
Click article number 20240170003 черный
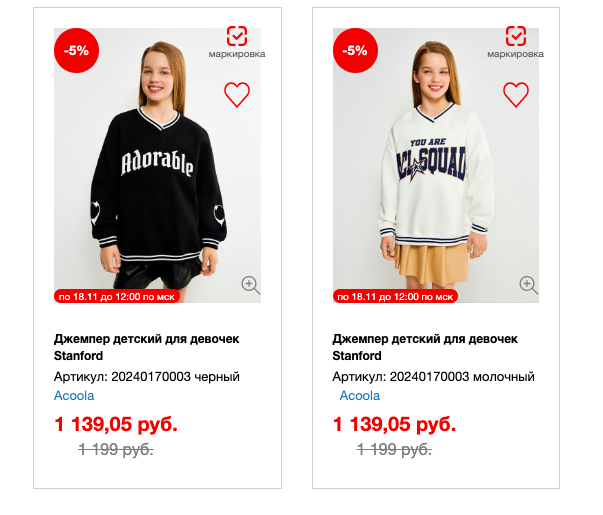[x=146, y=377]
